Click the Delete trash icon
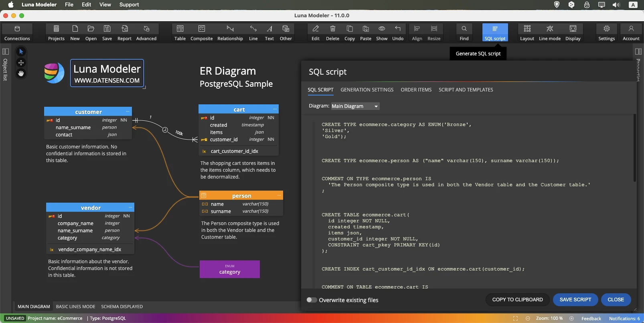Screen dimensions: 644x323 coord(332,33)
